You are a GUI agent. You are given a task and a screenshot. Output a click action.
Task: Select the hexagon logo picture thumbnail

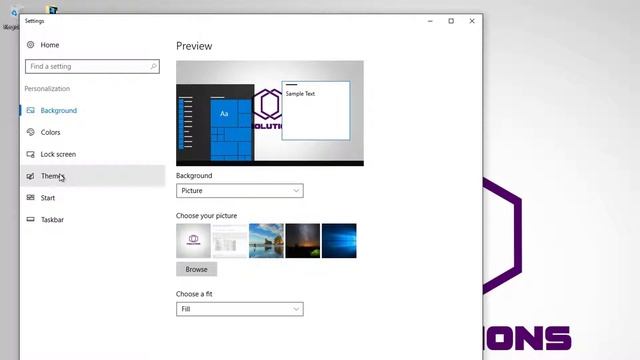(x=193, y=241)
